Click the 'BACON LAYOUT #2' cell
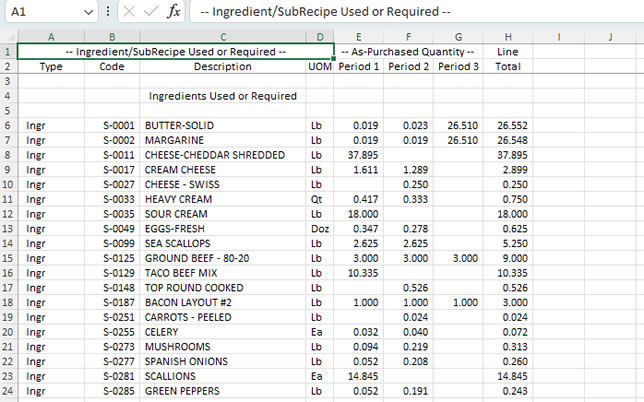The width and height of the screenshot is (644, 402). click(x=223, y=303)
